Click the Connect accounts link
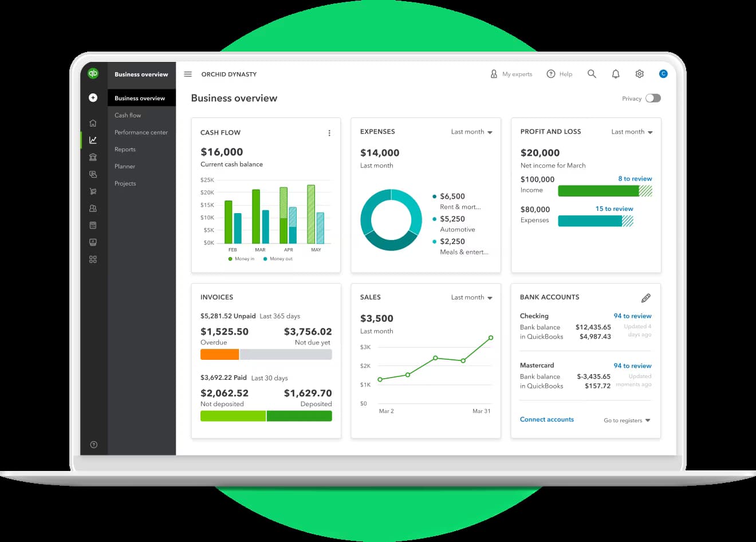This screenshot has width=756, height=542. [546, 419]
